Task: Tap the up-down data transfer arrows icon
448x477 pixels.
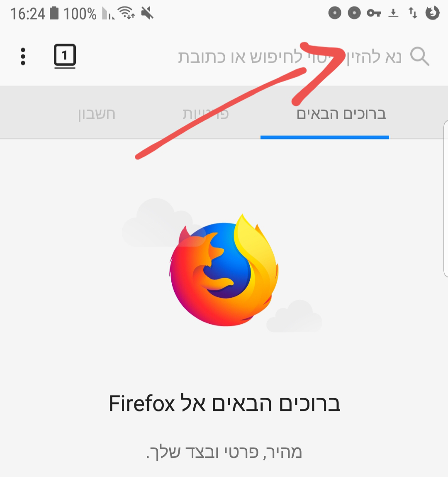Action: [413, 13]
